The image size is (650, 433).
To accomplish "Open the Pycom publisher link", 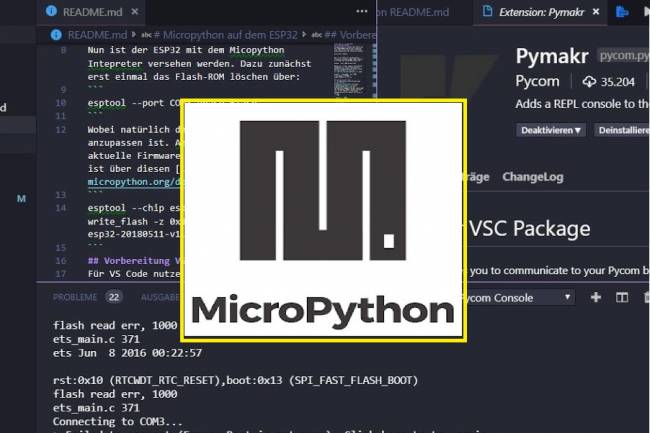I will pos(537,81).
